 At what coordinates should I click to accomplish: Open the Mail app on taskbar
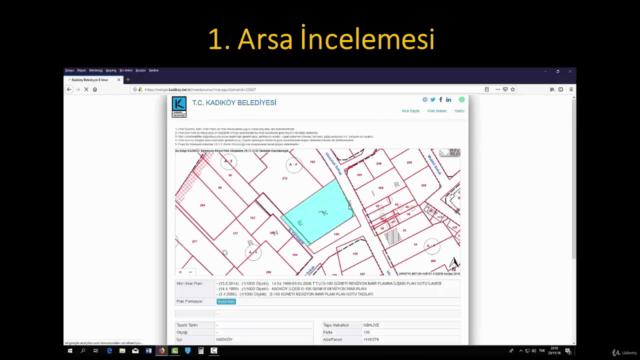click(135, 351)
